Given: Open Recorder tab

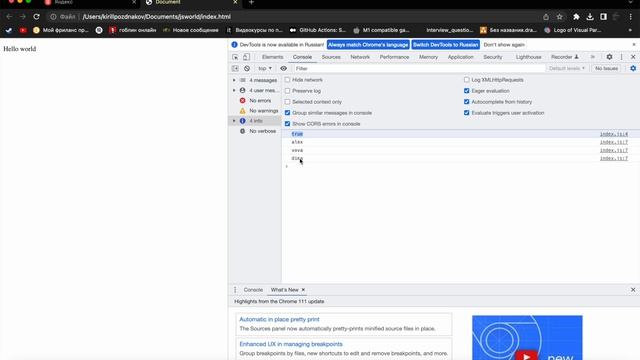Looking at the screenshot, I should pos(564,57).
